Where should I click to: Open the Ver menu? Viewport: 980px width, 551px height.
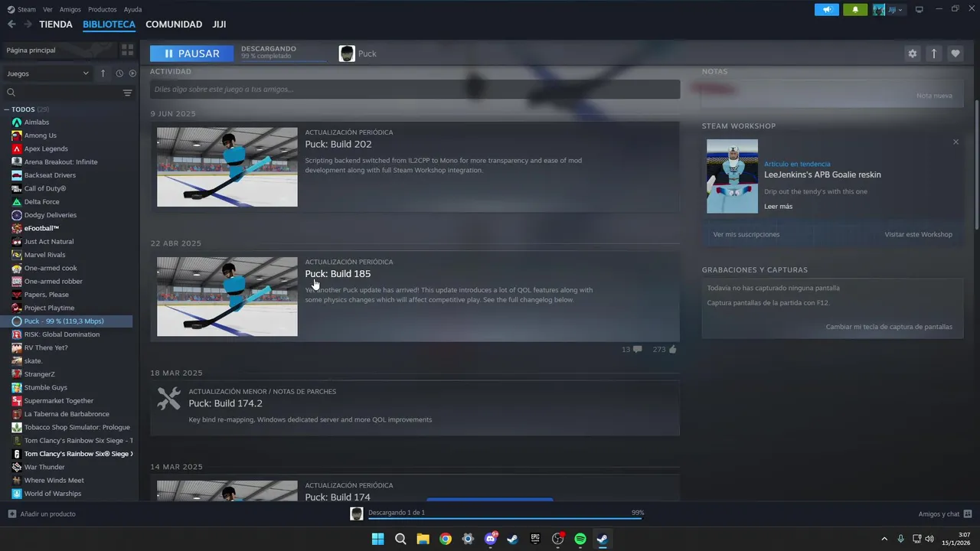coord(47,10)
